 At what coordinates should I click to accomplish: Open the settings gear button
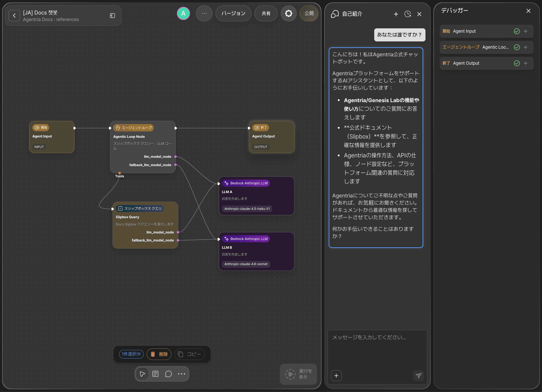click(289, 13)
